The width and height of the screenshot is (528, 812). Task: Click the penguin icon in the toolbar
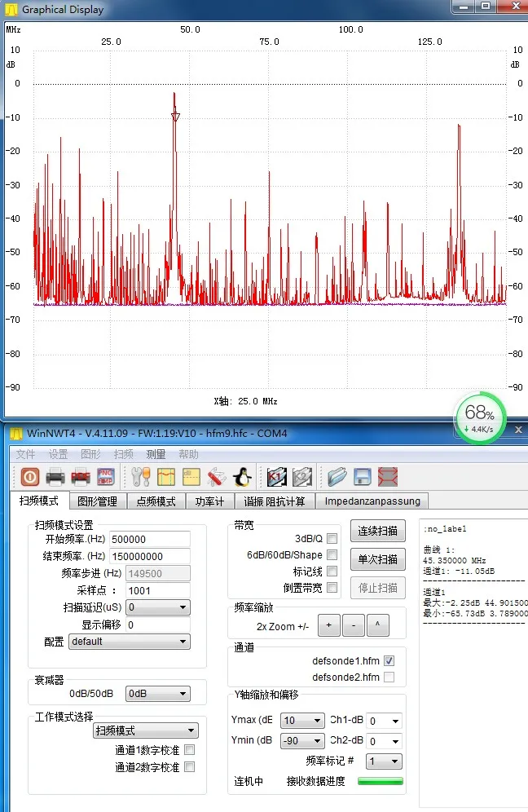point(242,477)
